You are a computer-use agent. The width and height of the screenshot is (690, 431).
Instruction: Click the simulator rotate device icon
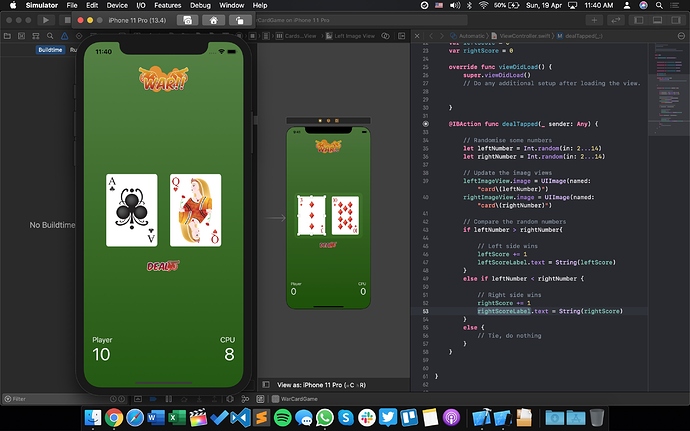241,20
